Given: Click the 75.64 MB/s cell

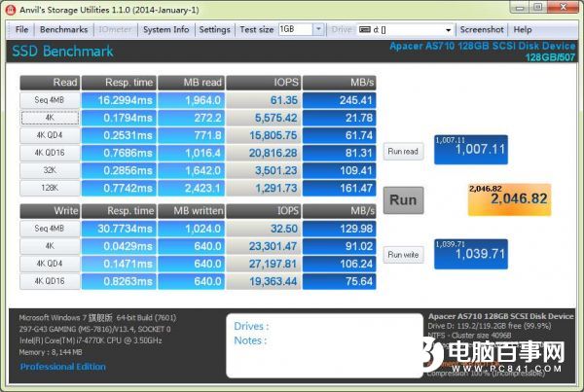Looking at the screenshot, I should coord(340,281).
